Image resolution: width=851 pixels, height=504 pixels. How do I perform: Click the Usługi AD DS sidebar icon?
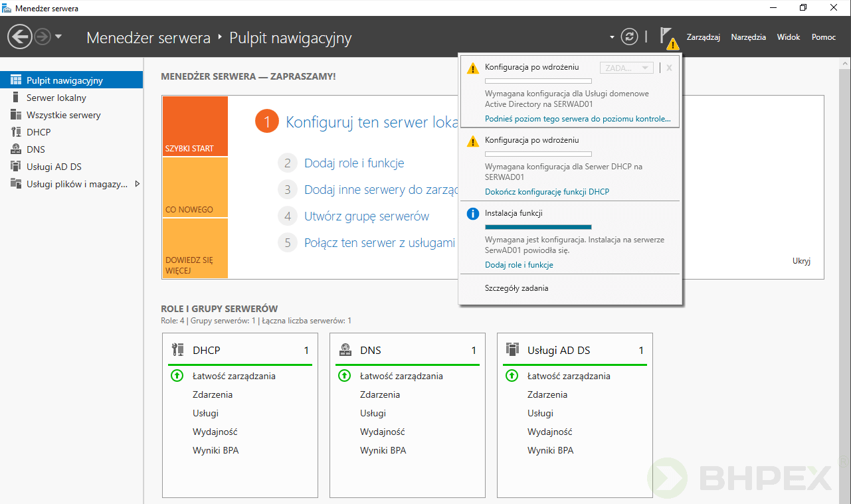click(16, 167)
